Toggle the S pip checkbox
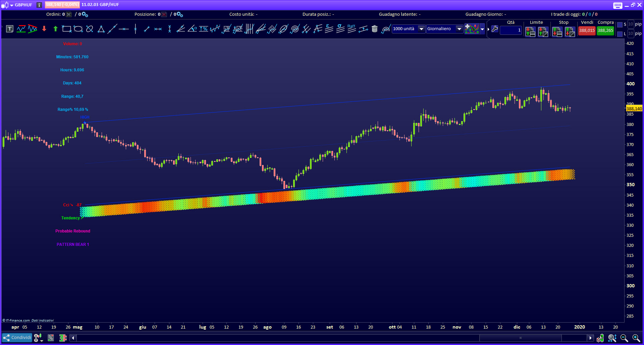The image size is (644, 345). pos(620,24)
